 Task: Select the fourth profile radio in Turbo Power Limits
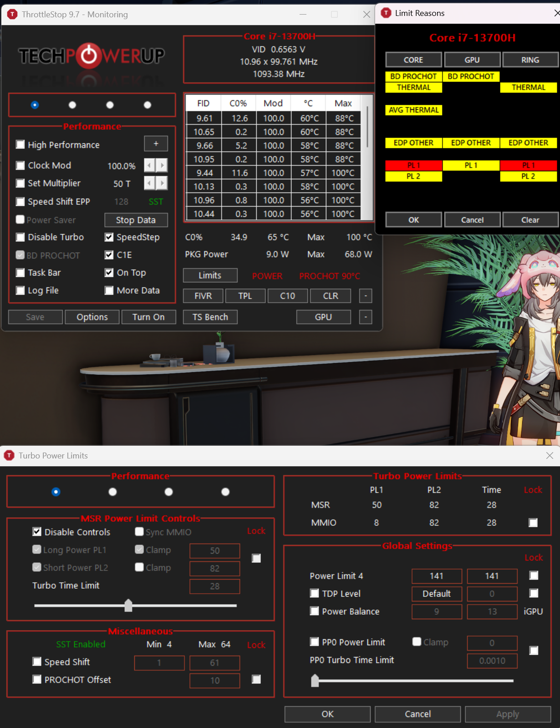click(x=225, y=492)
